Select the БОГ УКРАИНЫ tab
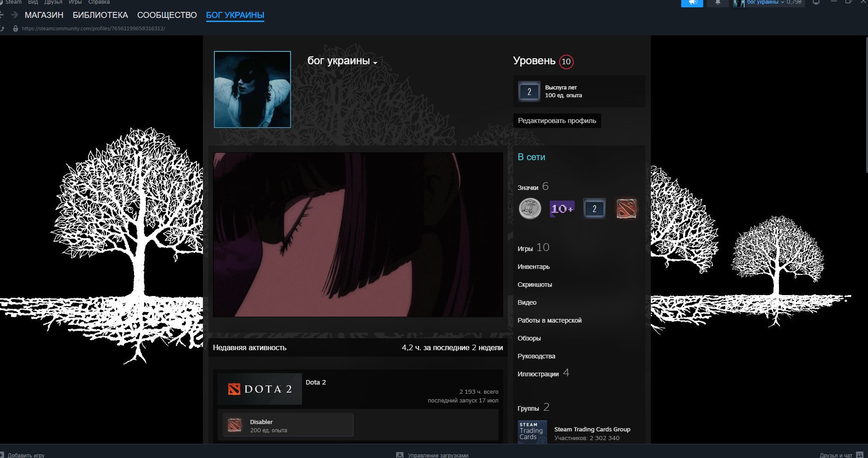 pos(235,15)
